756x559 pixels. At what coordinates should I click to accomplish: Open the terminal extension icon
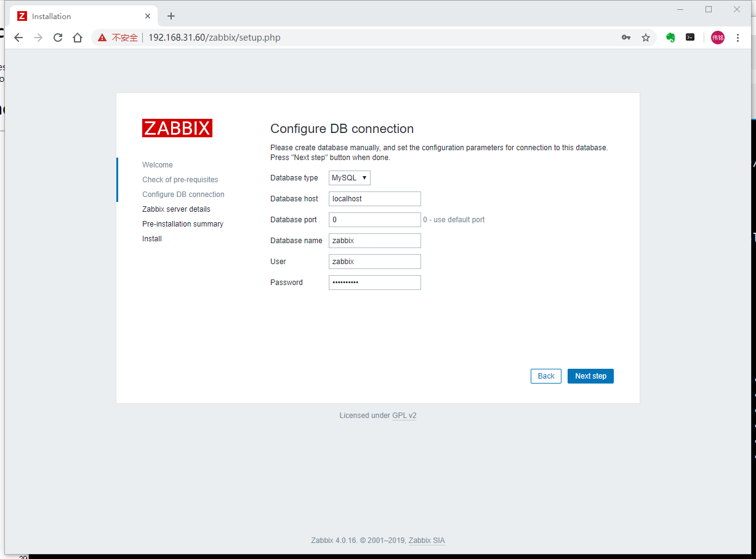pos(691,38)
